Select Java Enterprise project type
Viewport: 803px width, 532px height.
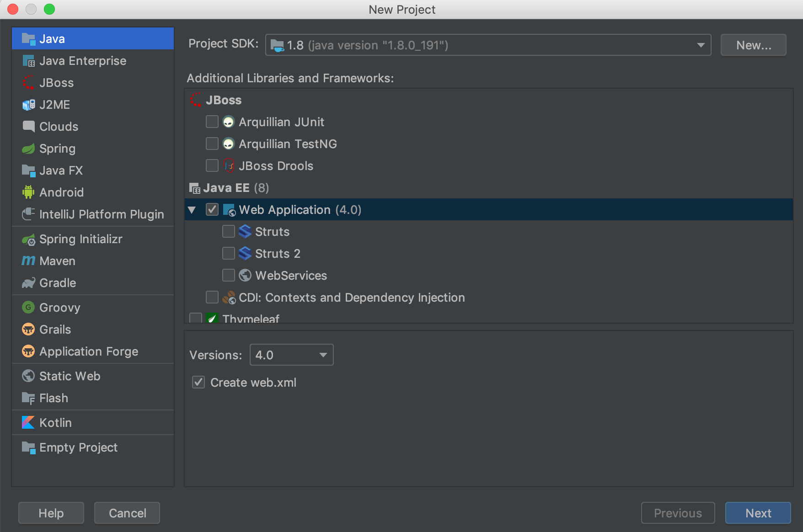(93, 61)
